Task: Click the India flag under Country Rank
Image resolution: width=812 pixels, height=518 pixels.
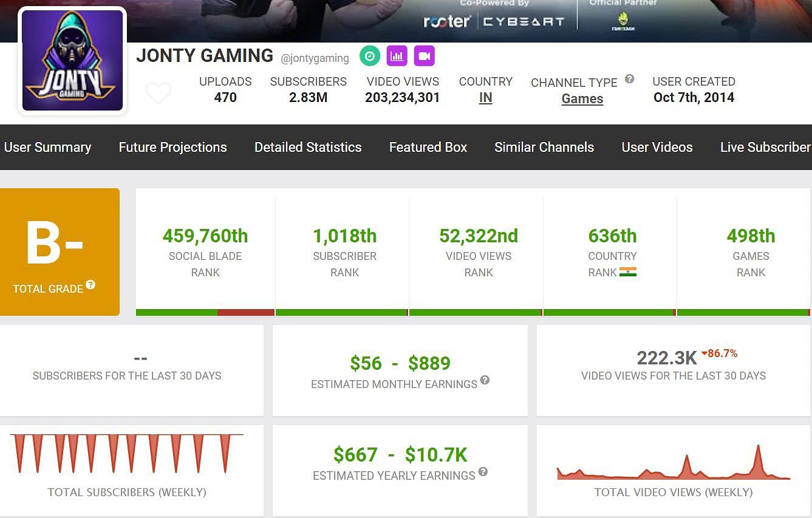Action: pyautogui.click(x=628, y=272)
